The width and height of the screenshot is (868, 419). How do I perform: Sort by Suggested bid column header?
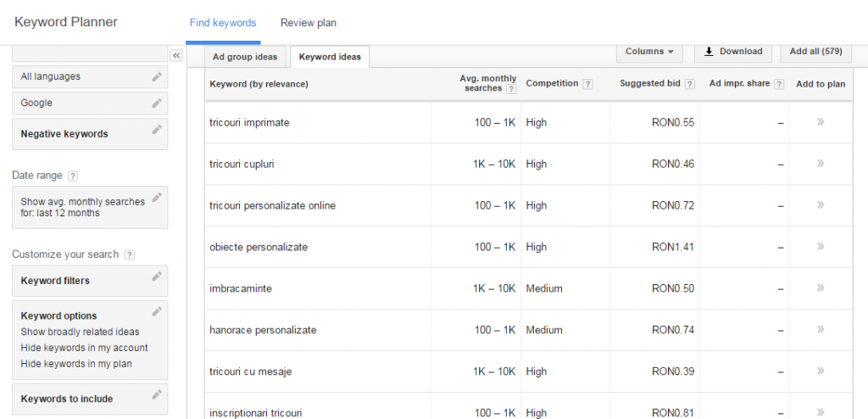650,84
